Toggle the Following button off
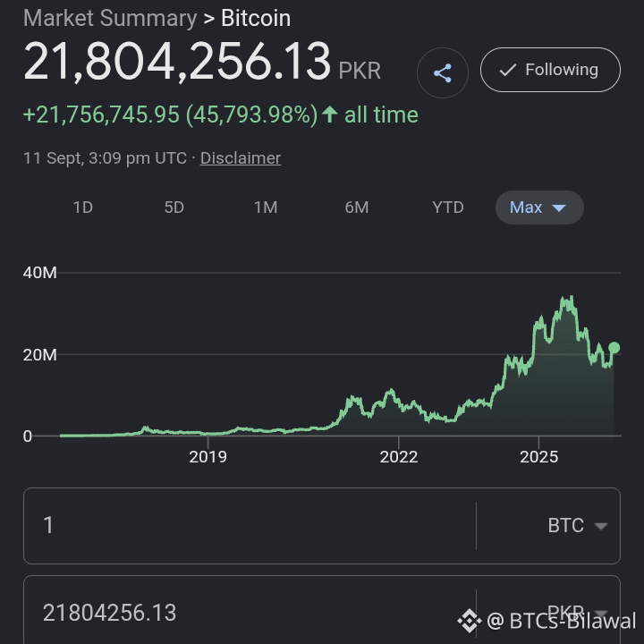The width and height of the screenshot is (644, 644). click(x=550, y=70)
